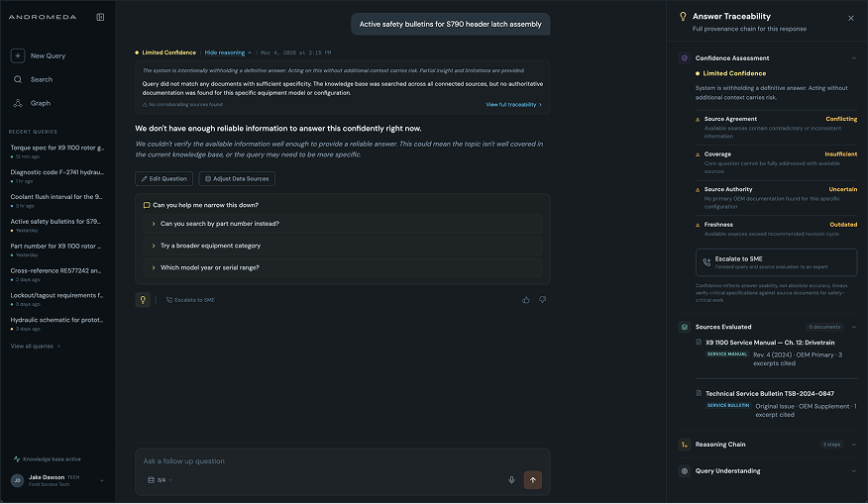Expand the Reasoning Chain section
Image resolution: width=868 pixels, height=504 pixels.
pyautogui.click(x=853, y=445)
